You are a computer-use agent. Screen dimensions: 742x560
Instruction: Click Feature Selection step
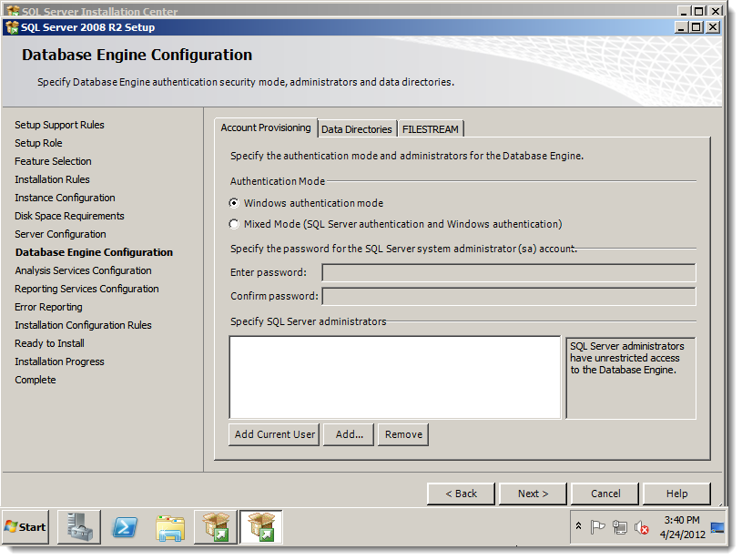click(x=53, y=161)
